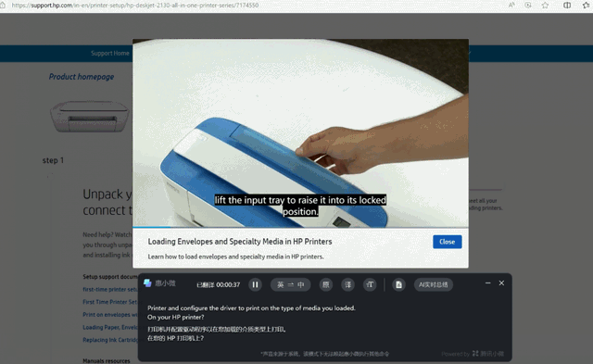Open the Replacing Ink Cartridges link
The height and width of the screenshot is (364, 593).
[110, 340]
